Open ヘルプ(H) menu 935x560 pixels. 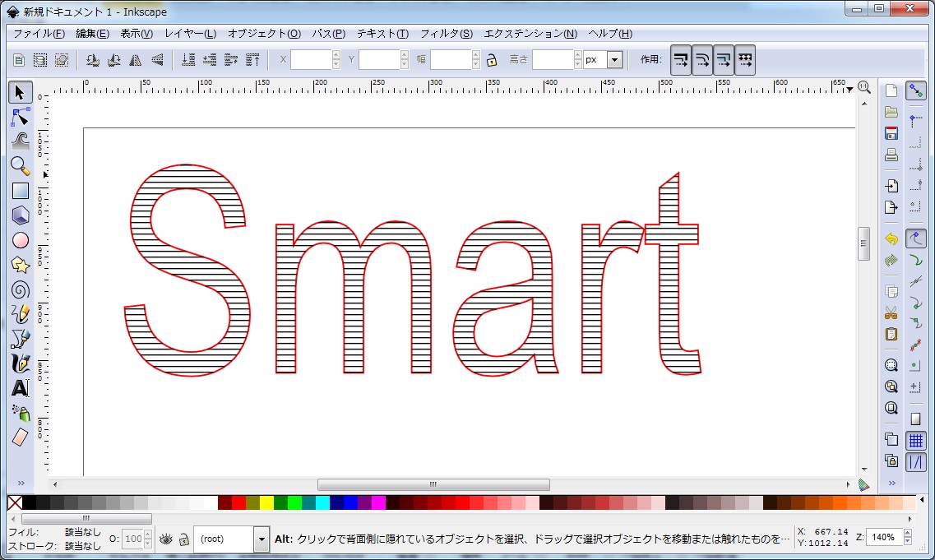coord(610,34)
